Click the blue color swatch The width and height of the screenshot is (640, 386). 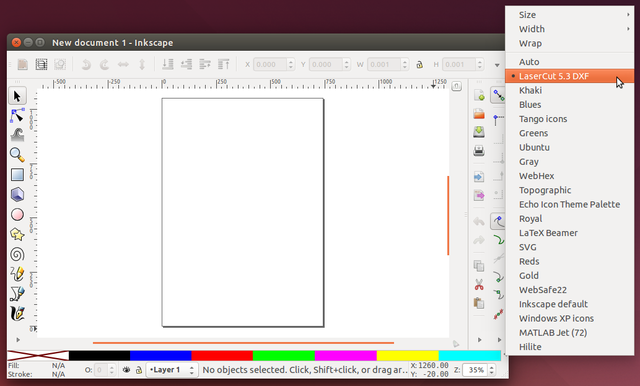tap(161, 355)
